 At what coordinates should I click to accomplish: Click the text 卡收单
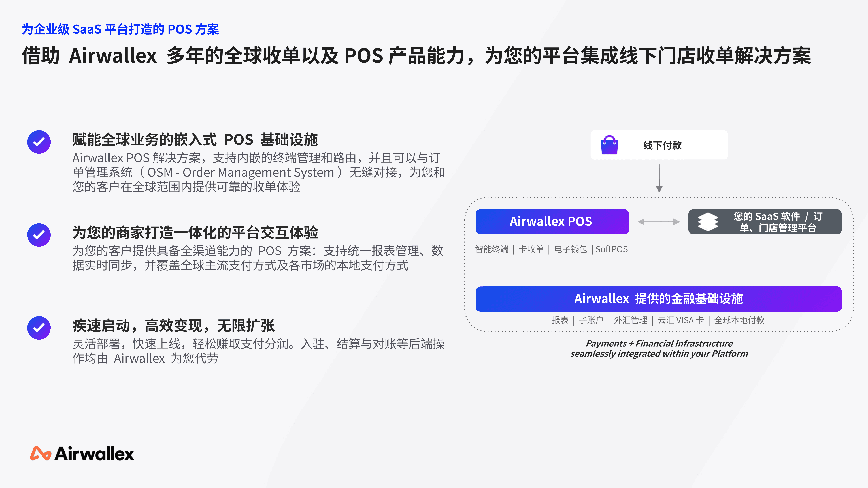(x=531, y=249)
